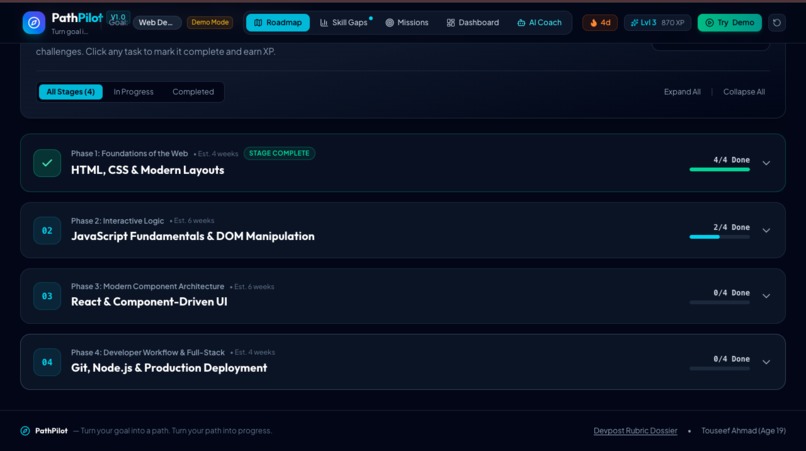Viewport: 806px width, 451px height.
Task: Click the footer PathPilot logo icon
Action: click(25, 431)
